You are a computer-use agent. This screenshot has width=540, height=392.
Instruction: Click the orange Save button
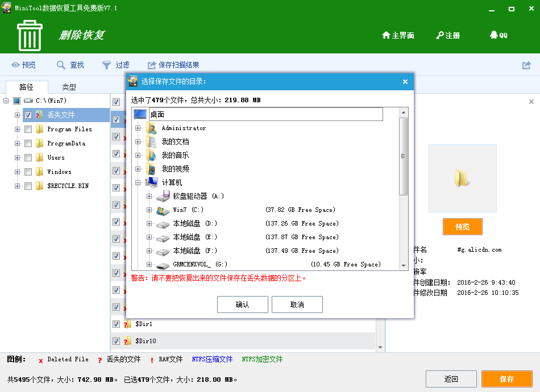[x=506, y=379]
